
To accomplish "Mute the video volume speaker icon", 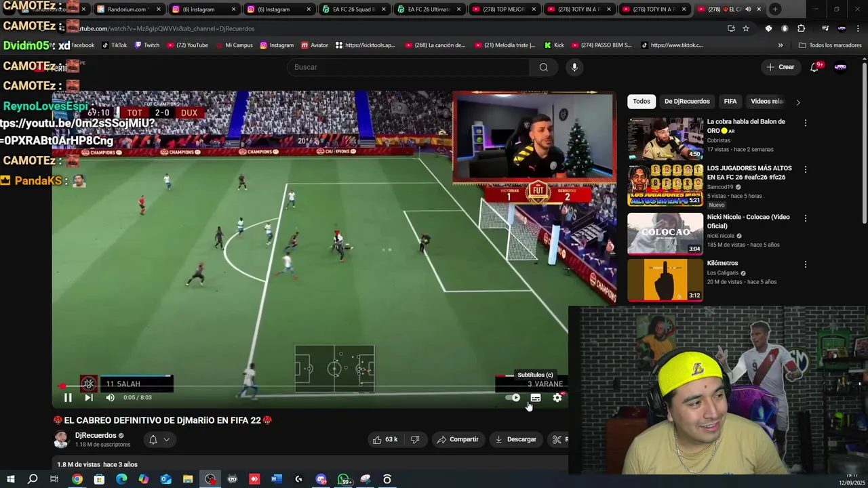I will tap(110, 398).
